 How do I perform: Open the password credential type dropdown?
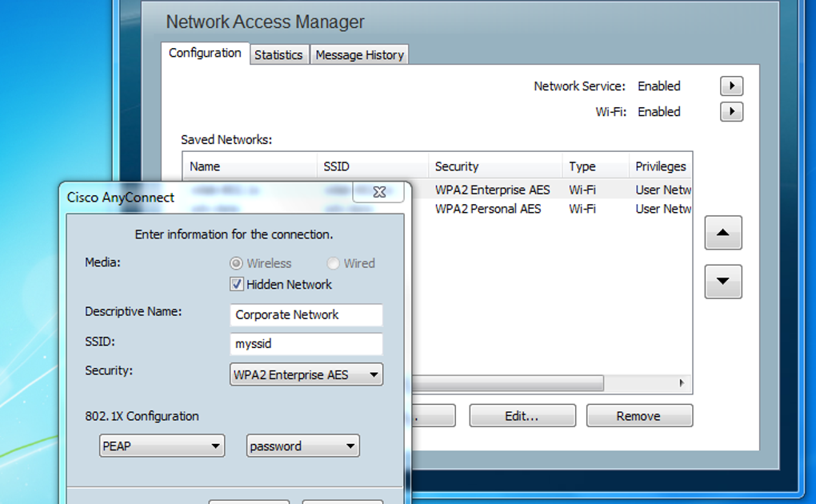pyautogui.click(x=303, y=446)
